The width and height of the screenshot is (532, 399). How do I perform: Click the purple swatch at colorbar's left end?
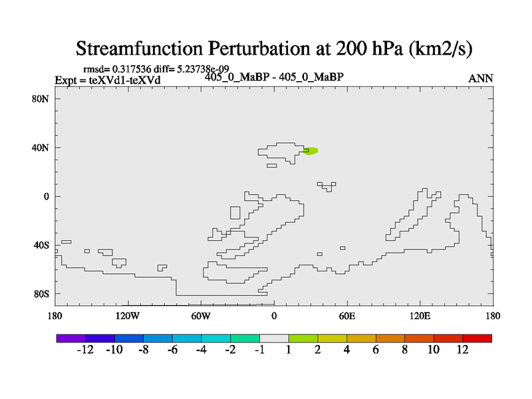coord(70,338)
